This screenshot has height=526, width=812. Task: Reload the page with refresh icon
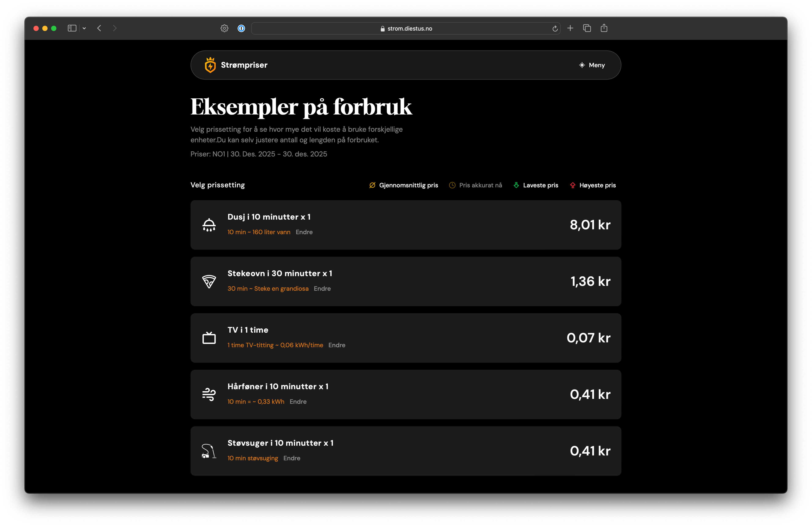point(555,29)
